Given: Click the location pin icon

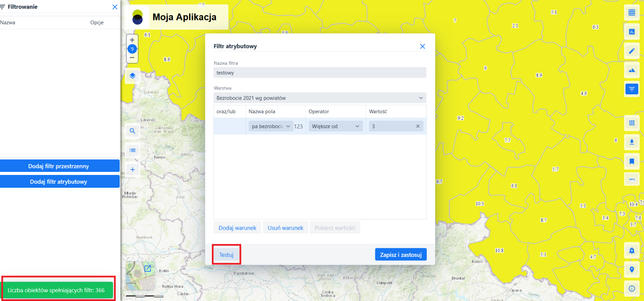Looking at the screenshot, I should pos(632,269).
